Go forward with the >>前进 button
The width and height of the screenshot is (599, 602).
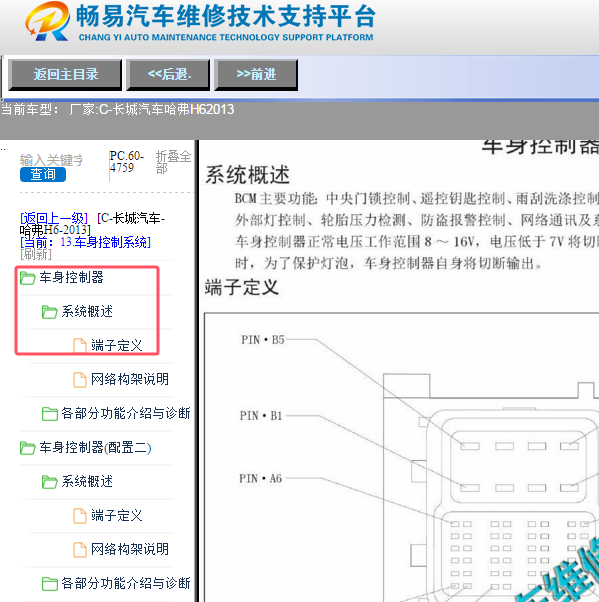pos(256,75)
